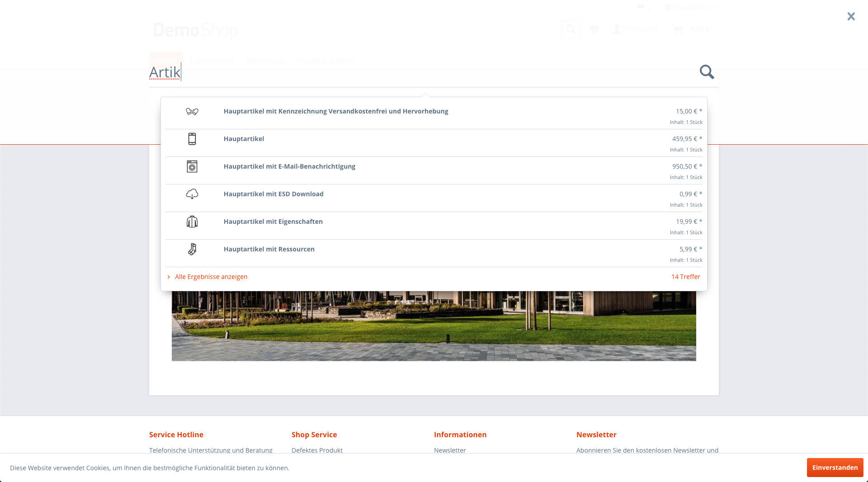The image size is (868, 482).
Task: Open the wishlist heart icon
Action: [594, 29]
